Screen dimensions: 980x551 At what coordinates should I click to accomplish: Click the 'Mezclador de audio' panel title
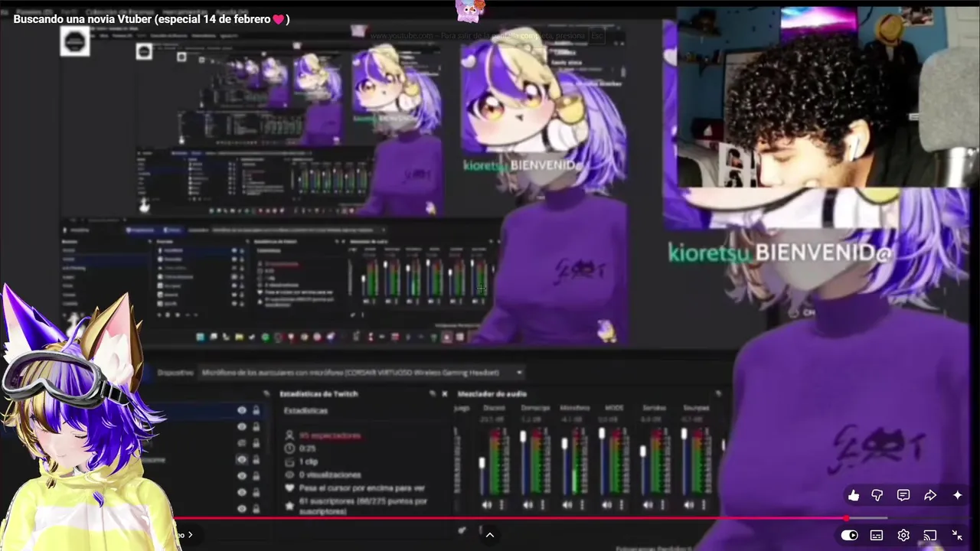492,394
